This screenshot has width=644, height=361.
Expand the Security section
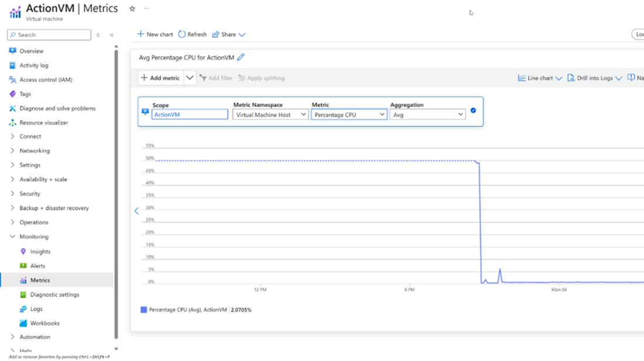pos(12,194)
